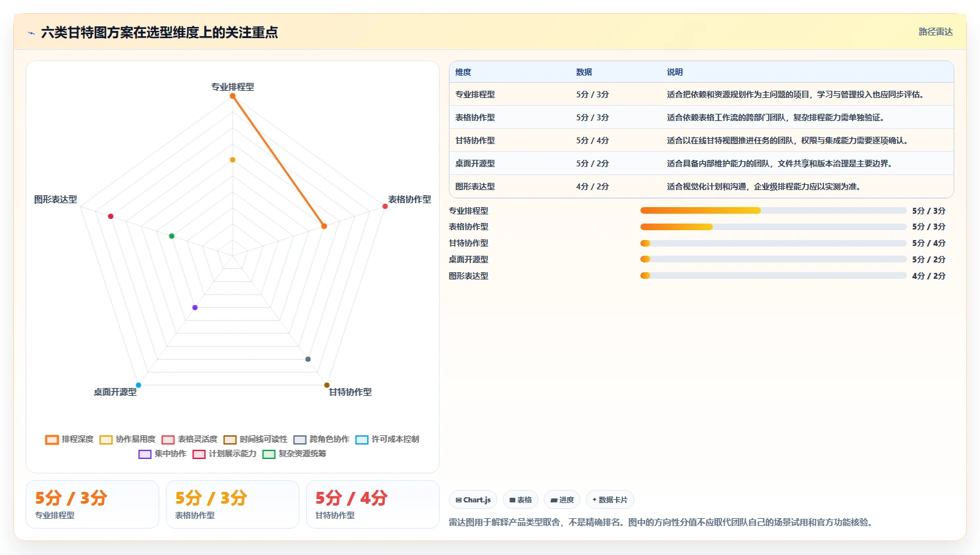Click the Chart.js chip

click(x=473, y=500)
